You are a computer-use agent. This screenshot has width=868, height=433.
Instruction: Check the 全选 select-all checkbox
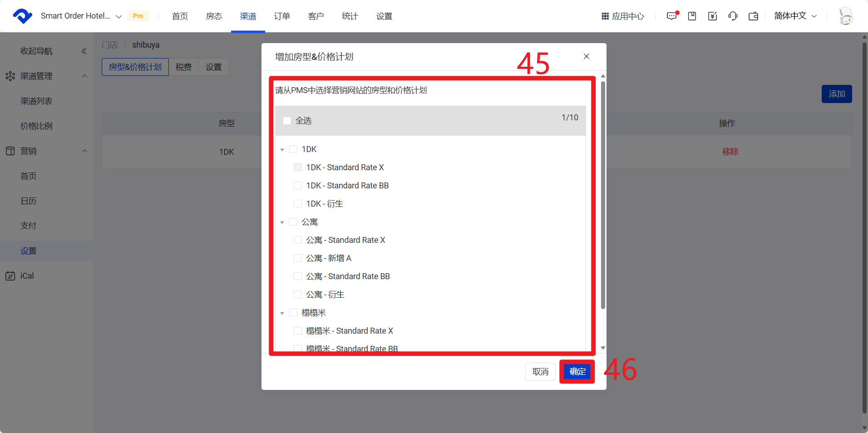pos(287,121)
